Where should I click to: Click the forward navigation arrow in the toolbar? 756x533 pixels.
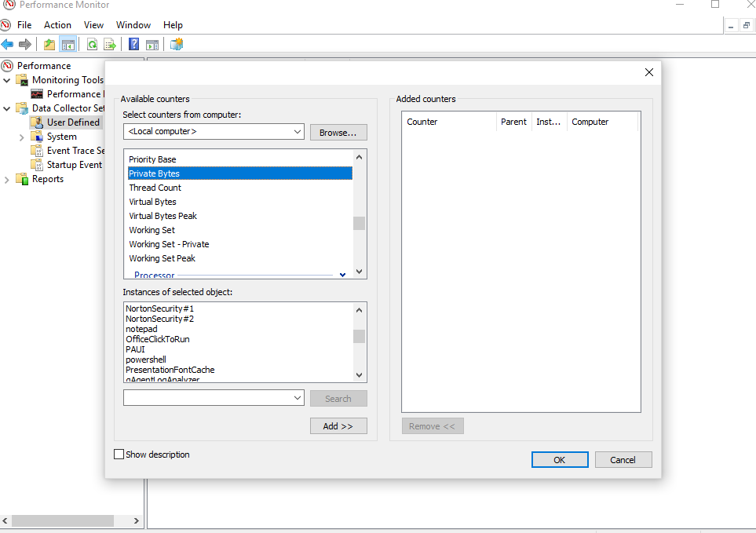[x=24, y=44]
